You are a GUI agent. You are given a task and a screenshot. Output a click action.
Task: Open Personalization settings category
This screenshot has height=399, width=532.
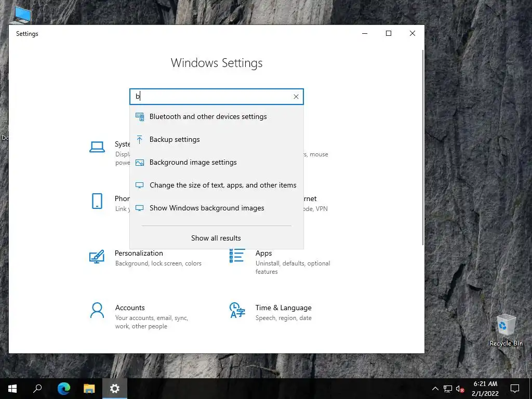(x=146, y=258)
